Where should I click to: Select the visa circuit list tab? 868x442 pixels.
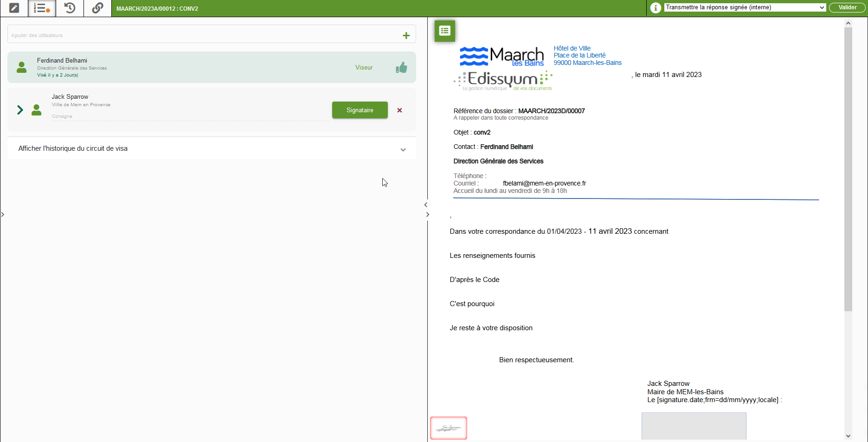pyautogui.click(x=42, y=8)
